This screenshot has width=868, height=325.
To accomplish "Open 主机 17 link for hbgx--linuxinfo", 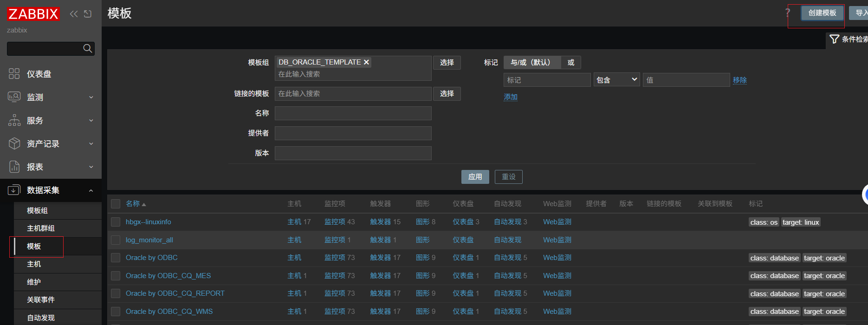I will [295, 222].
